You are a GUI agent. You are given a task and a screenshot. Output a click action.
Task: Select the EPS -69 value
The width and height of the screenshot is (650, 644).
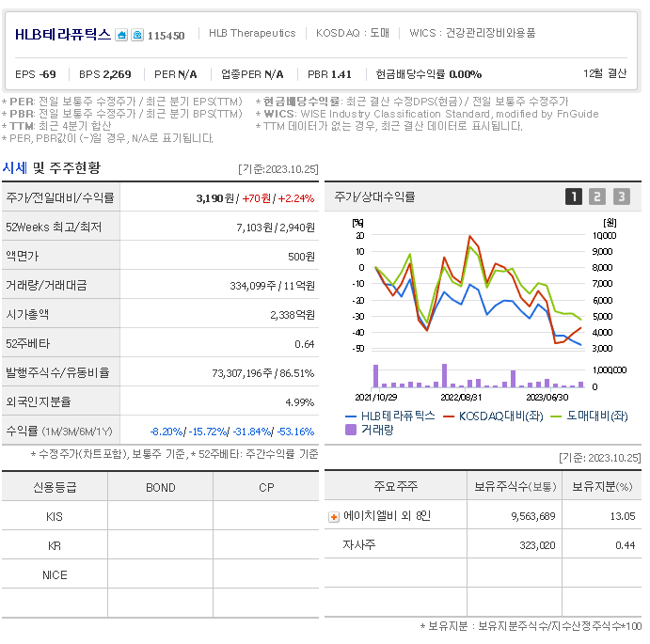coord(36,74)
